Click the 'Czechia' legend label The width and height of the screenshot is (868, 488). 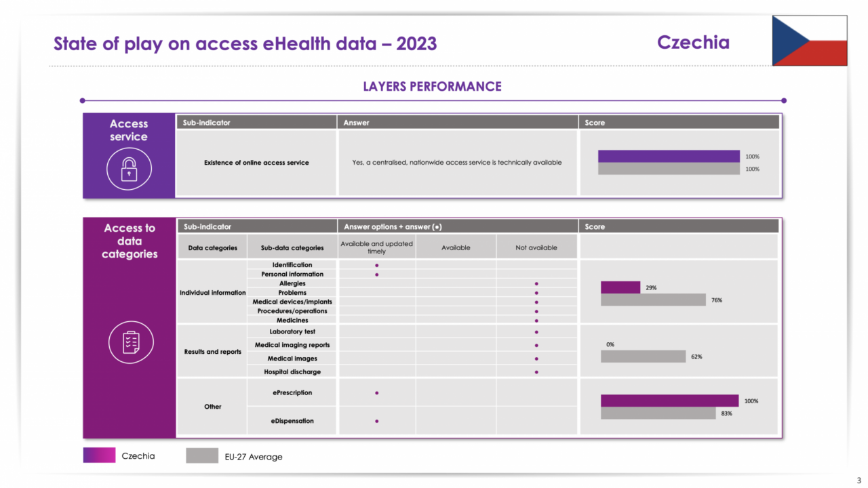pyautogui.click(x=138, y=456)
